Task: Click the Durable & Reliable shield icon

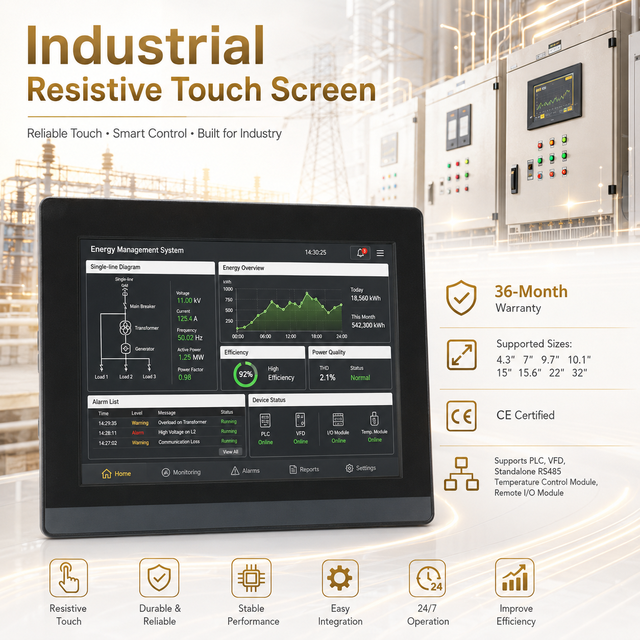Action: 159,578
